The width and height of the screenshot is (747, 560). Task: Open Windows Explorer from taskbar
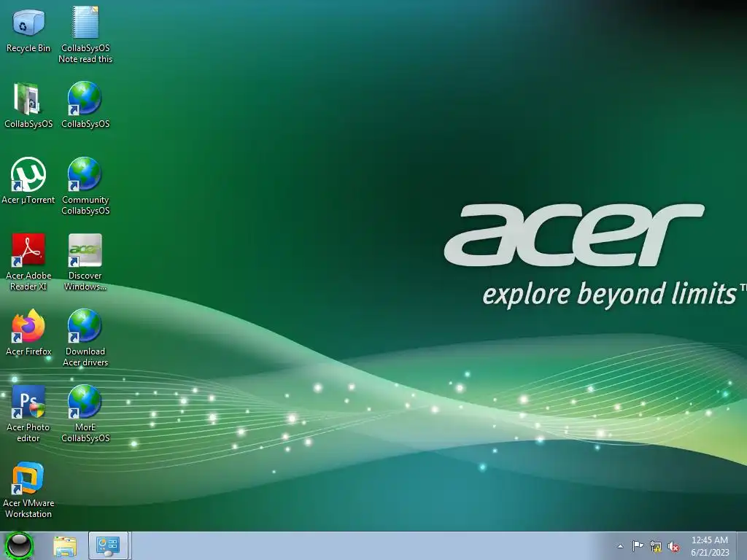coord(65,546)
